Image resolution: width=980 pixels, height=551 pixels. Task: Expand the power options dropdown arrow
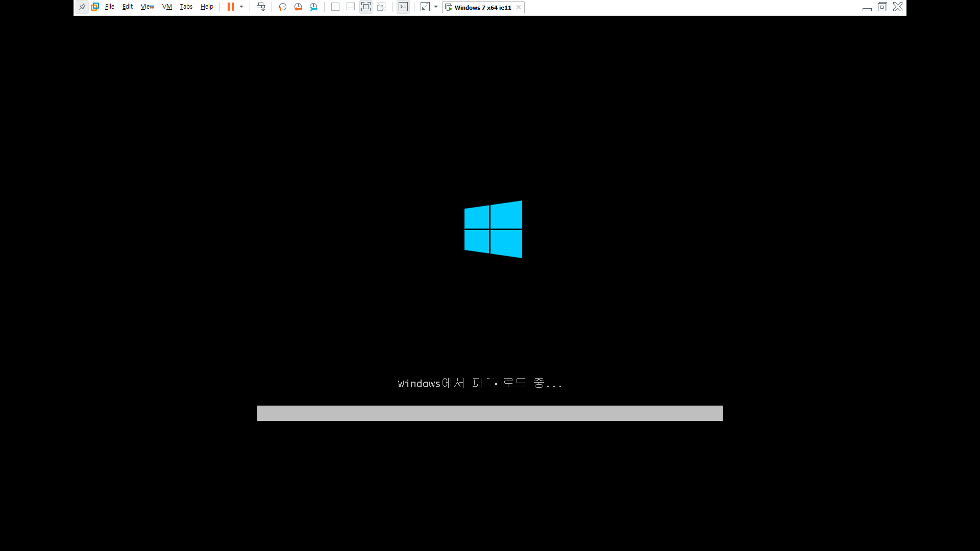[x=241, y=7]
